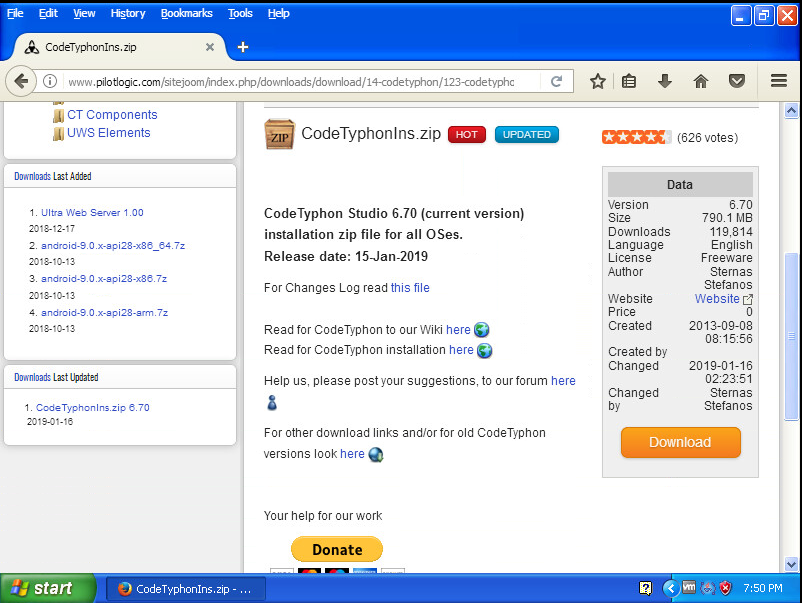802x603 pixels.
Task: Click the scrollbar up arrow
Action: pos(791,110)
